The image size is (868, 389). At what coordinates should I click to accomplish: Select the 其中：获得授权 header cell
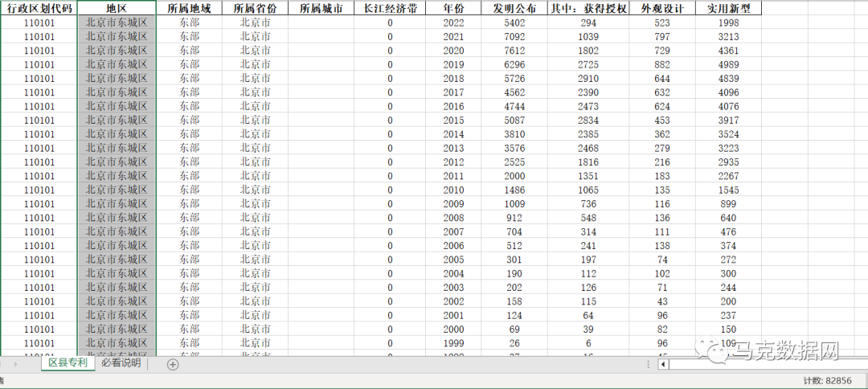(588, 8)
